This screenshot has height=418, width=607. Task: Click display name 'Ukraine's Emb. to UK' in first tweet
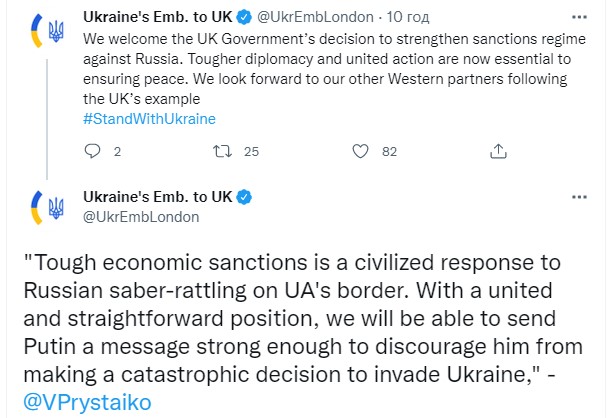(x=158, y=17)
